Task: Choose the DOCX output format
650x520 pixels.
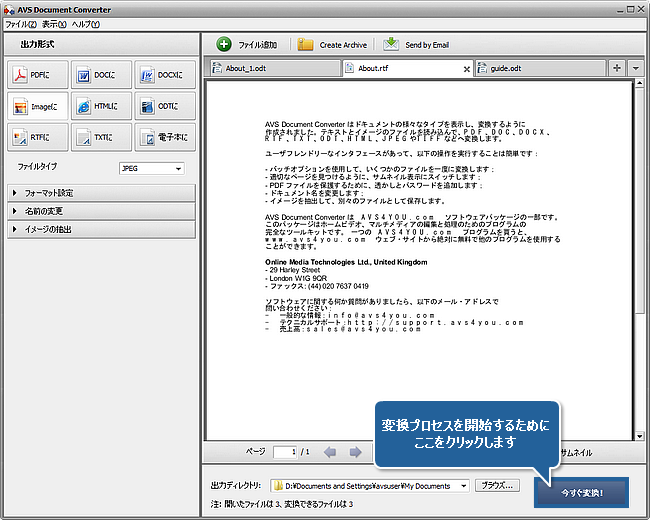Action: (x=165, y=75)
